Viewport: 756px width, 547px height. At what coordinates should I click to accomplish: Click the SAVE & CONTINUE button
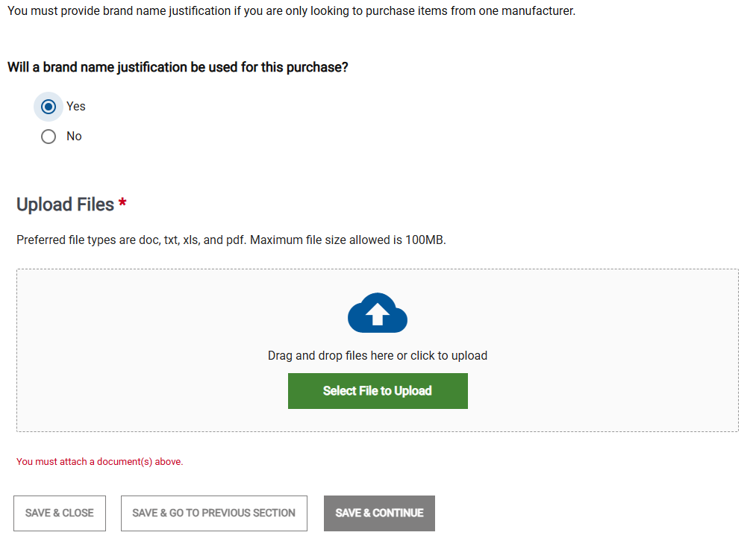379,513
